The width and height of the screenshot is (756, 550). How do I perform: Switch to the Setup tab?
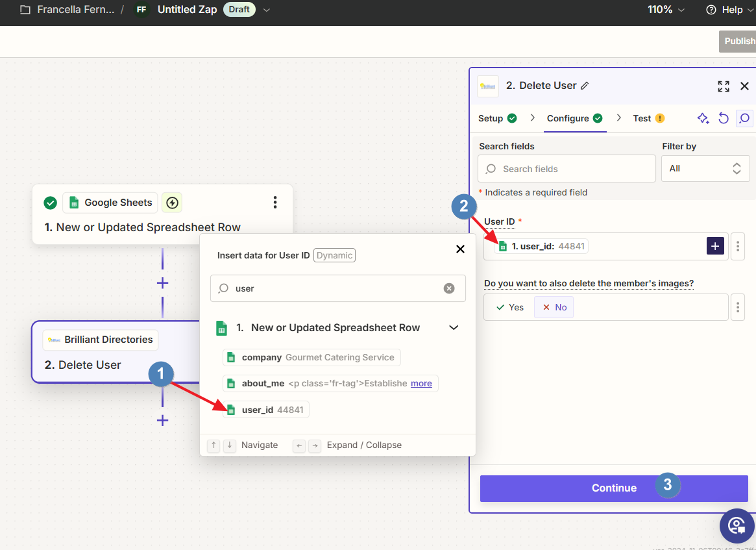coord(497,118)
